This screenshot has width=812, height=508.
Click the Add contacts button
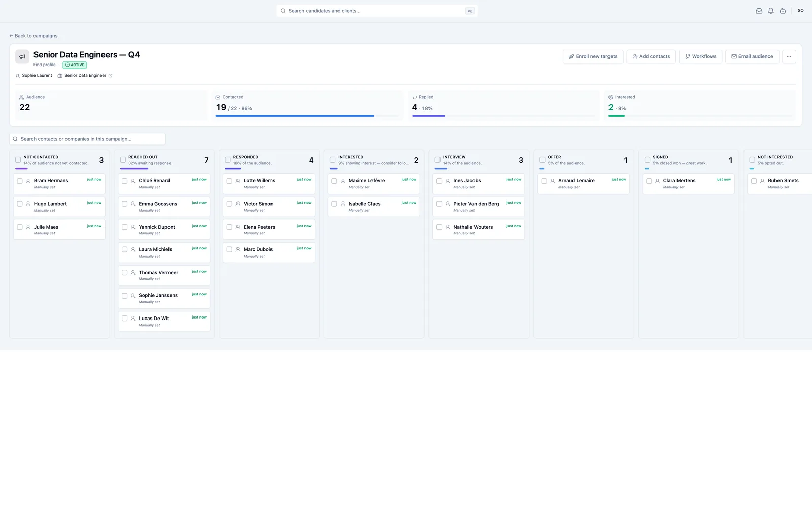point(651,56)
